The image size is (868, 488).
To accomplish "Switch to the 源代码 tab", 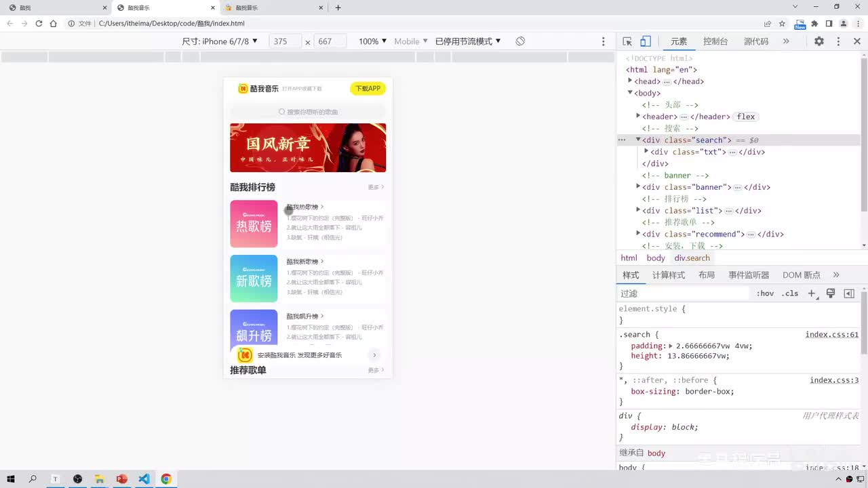I will pyautogui.click(x=756, y=41).
